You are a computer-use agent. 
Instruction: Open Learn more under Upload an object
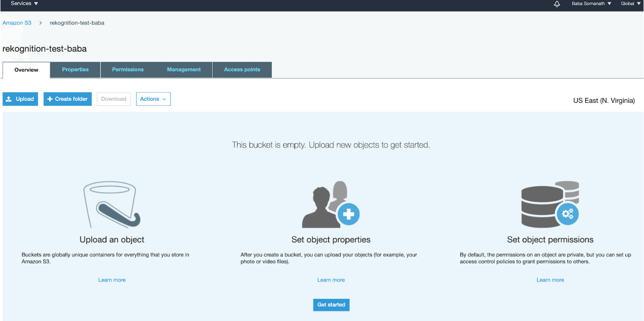tap(112, 280)
